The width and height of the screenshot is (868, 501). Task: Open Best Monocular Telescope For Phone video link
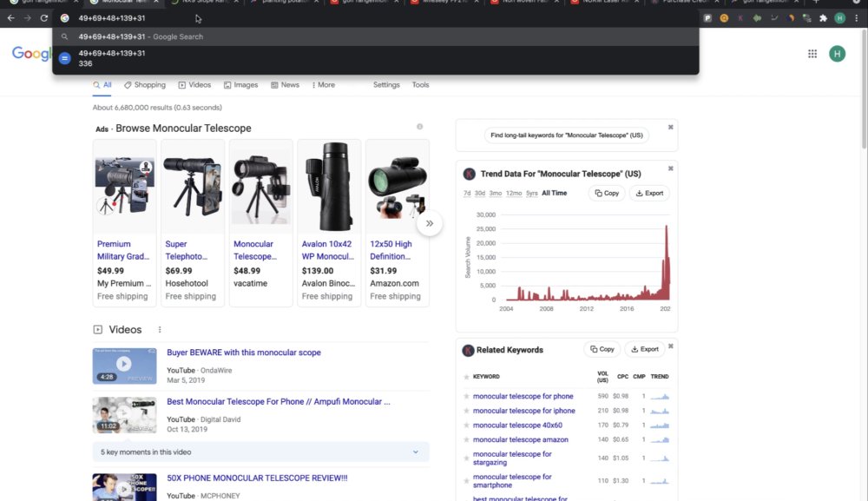279,401
